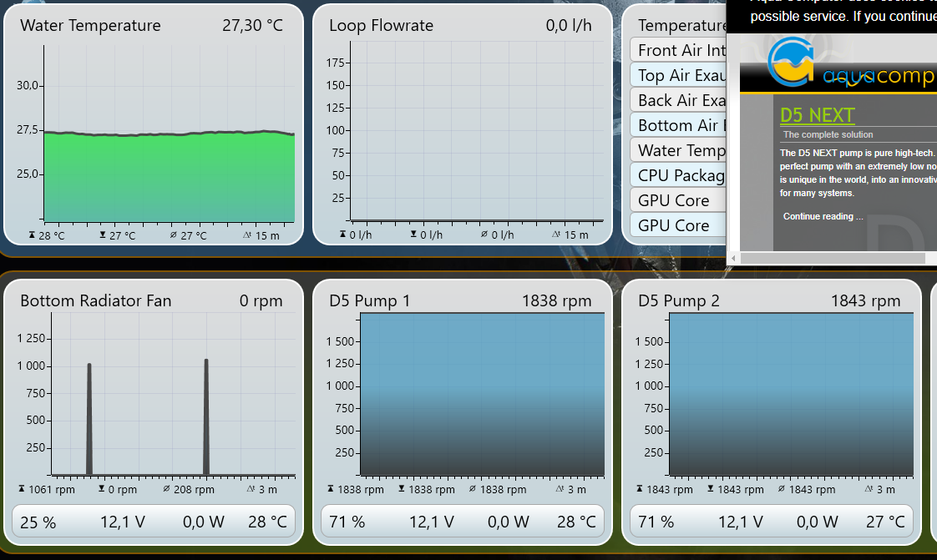Select the Front Air Int temperature row
This screenshot has width=937, height=560.
(x=678, y=50)
